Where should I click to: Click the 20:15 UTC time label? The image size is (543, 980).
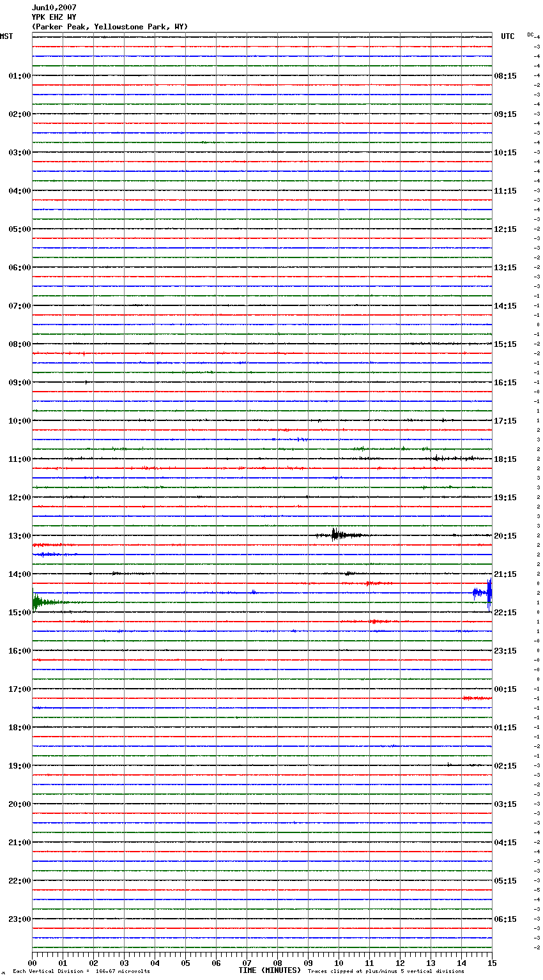(x=505, y=536)
